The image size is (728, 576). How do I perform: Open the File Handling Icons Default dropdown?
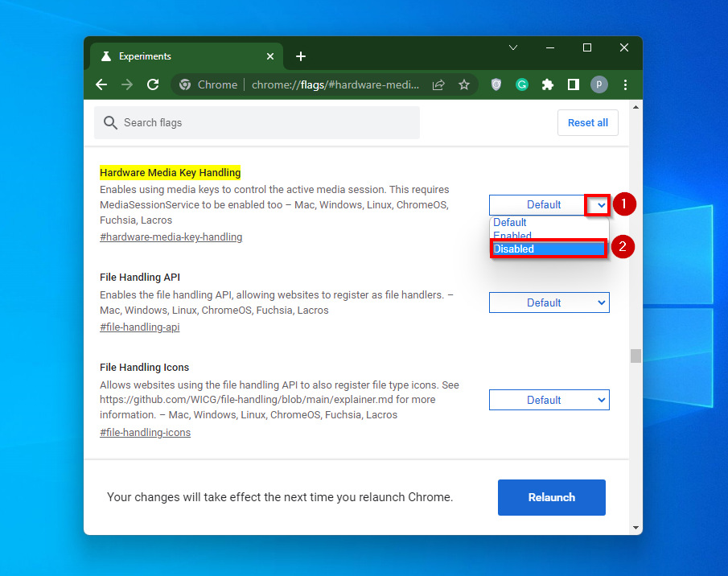point(549,399)
